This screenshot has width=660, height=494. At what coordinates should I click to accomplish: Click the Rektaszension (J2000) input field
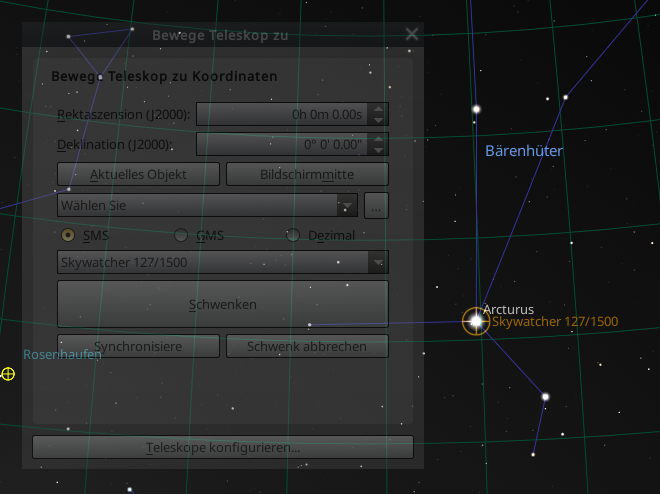pos(282,114)
